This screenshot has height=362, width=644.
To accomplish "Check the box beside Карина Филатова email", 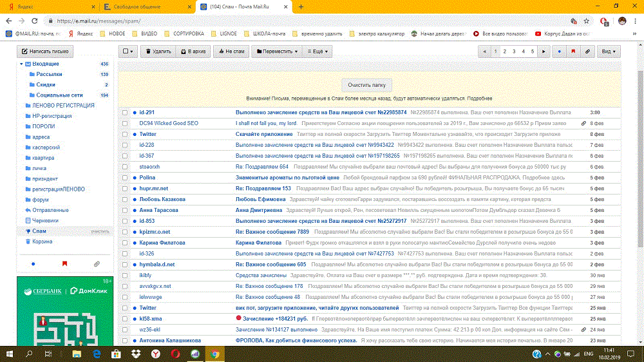I will (x=125, y=243).
